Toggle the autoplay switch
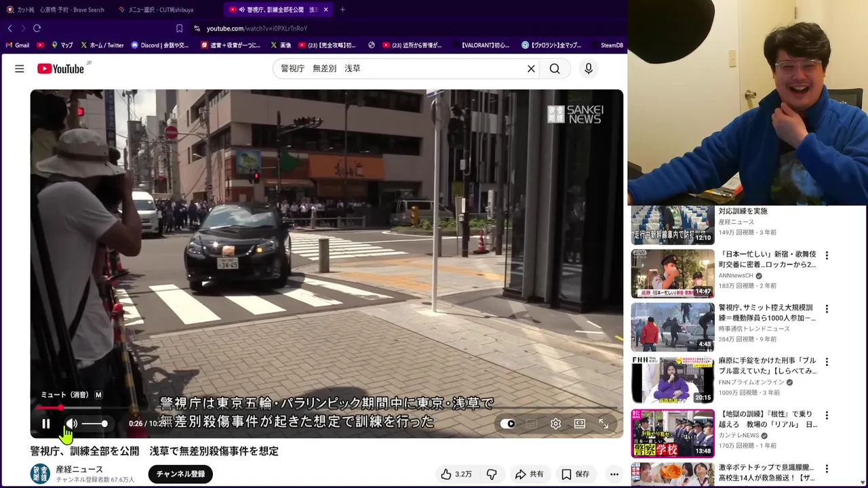This screenshot has width=868, height=488. point(508,424)
